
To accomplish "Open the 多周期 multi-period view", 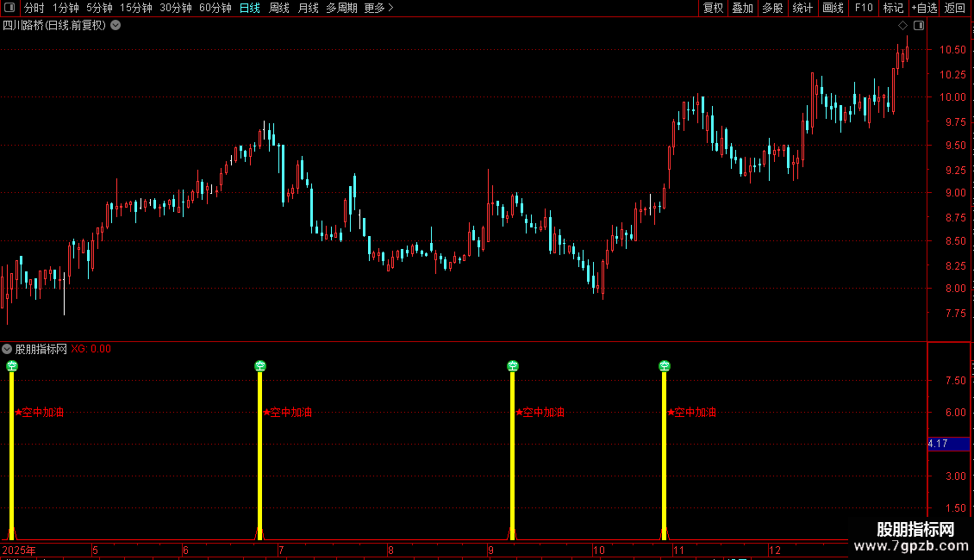I will click(341, 8).
